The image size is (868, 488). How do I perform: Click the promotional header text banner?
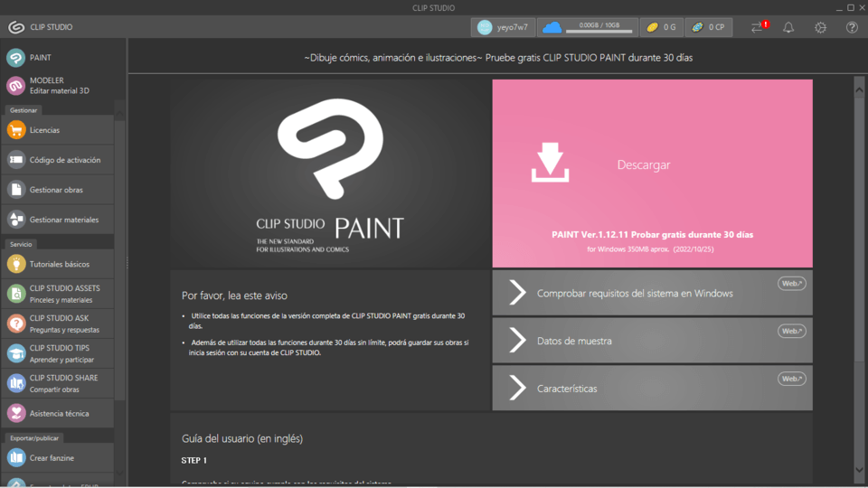[498, 58]
